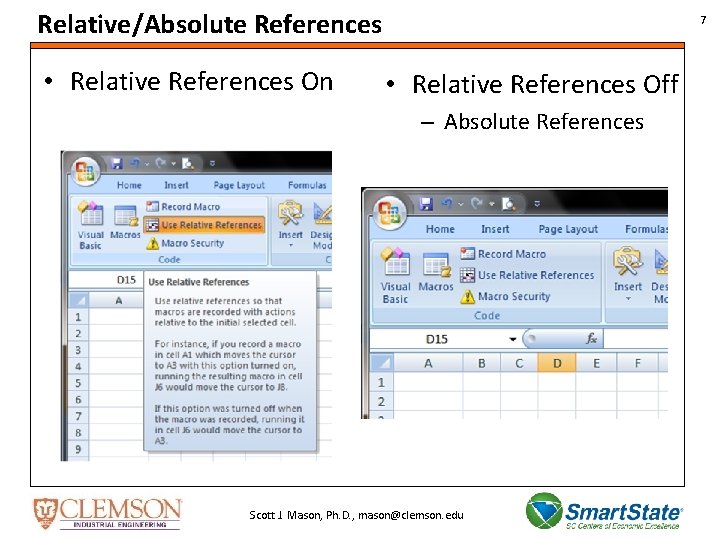Click Print Preview icon in right screenshot
Screen dimensions: 720x540
pos(508,203)
